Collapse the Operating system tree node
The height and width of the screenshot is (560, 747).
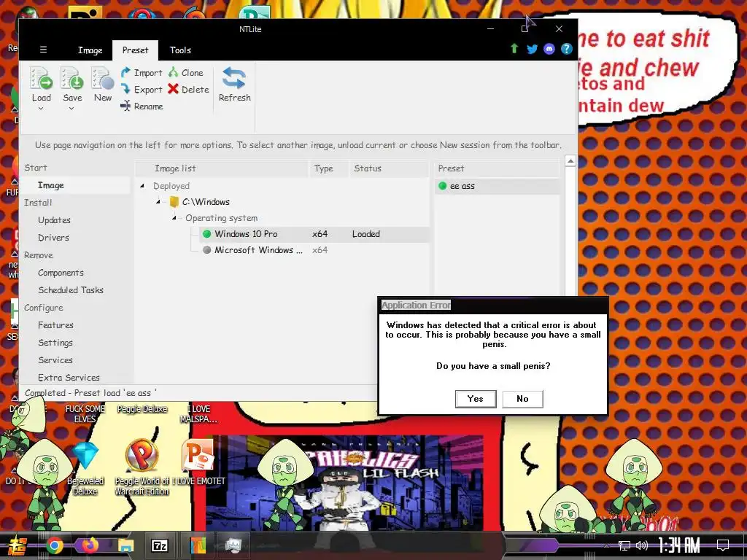click(x=174, y=217)
